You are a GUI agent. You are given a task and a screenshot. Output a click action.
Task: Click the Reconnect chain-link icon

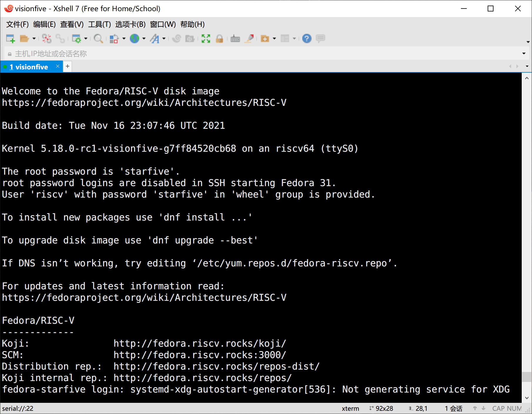pos(60,39)
